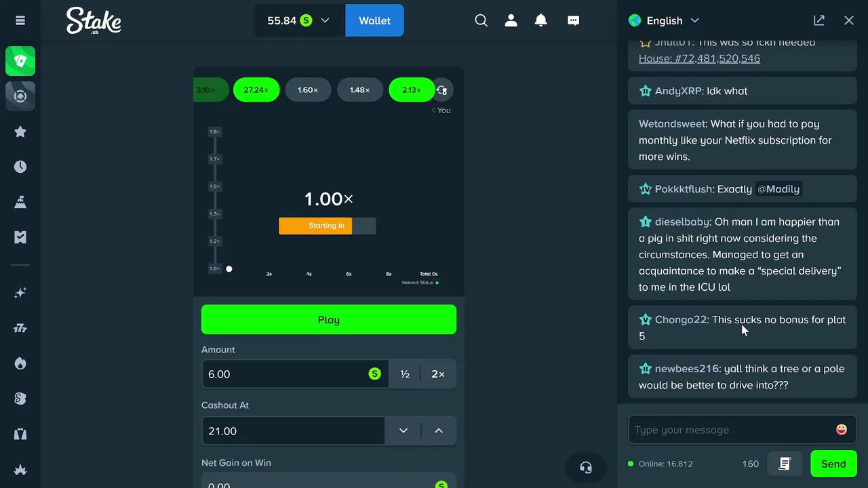Send the chat message
Viewport: 868px width, 488px height.
[x=833, y=464]
